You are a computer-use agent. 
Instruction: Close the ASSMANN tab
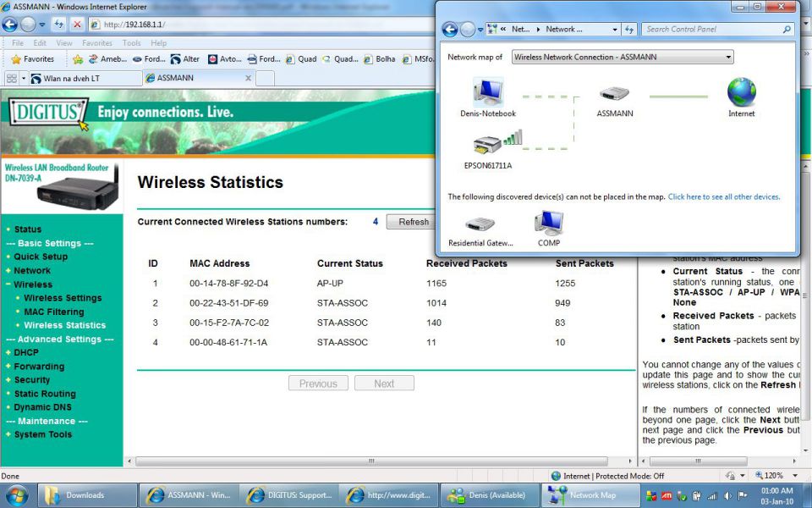[248, 78]
